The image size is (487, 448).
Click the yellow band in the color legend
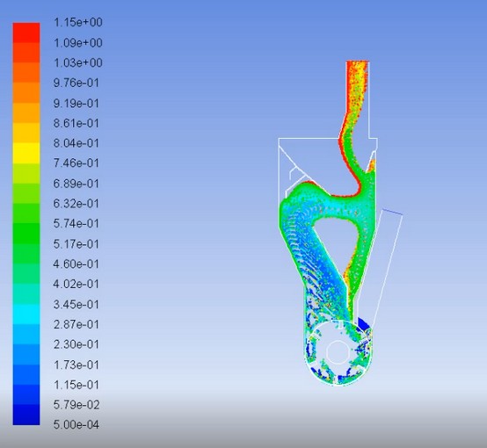(x=26, y=153)
